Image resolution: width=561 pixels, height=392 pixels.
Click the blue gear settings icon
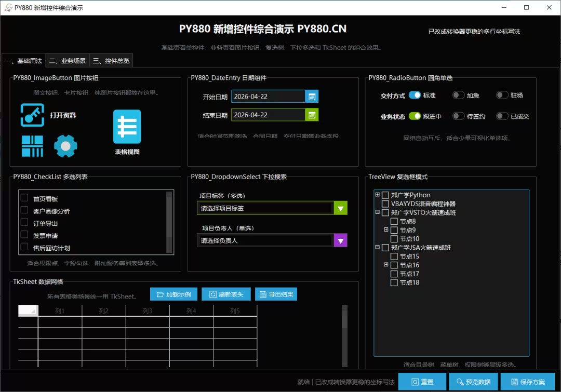click(65, 146)
